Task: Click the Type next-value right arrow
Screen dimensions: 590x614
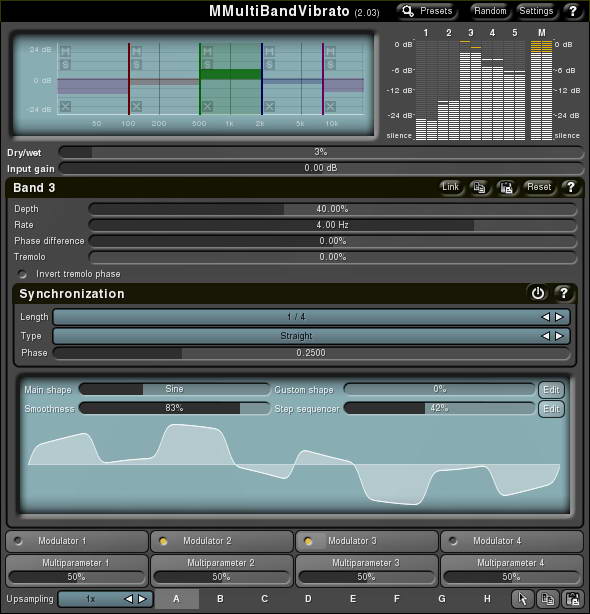Action: pyautogui.click(x=559, y=336)
